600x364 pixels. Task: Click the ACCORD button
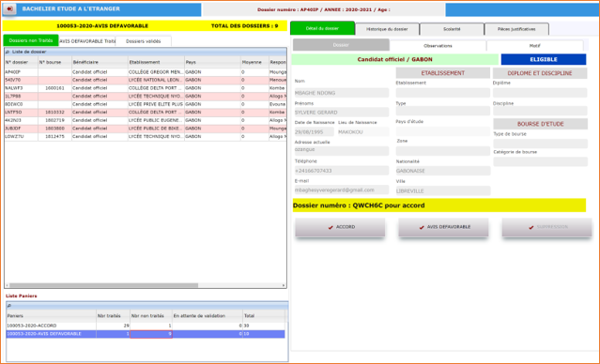point(340,227)
